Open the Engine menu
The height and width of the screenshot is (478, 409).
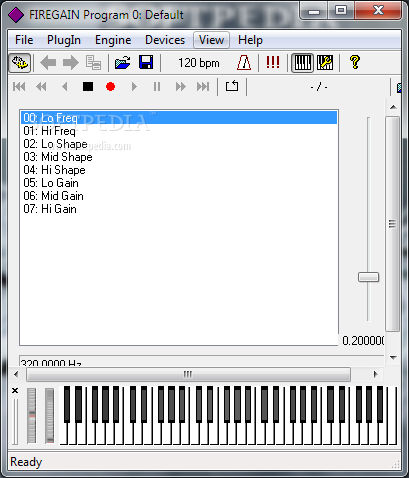pos(113,40)
